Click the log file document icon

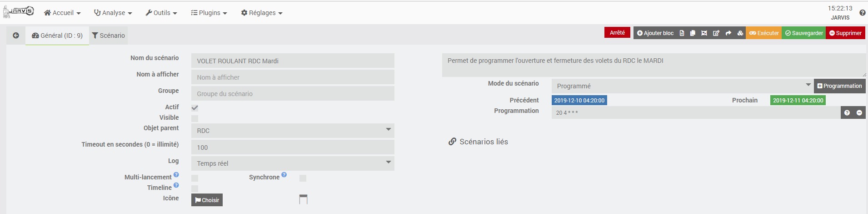682,33
